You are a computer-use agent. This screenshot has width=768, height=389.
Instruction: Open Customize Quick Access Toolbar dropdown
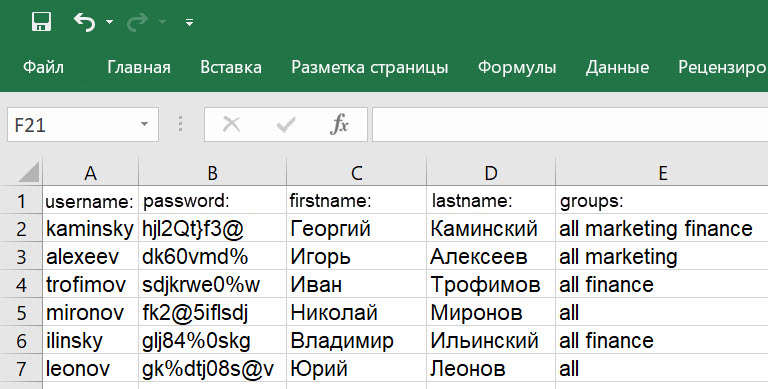(x=189, y=22)
